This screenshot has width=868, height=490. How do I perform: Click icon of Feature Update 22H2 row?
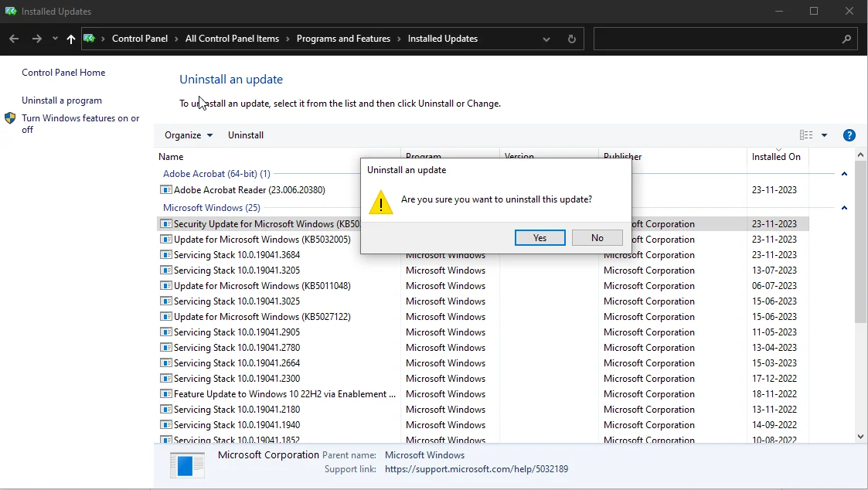click(165, 394)
